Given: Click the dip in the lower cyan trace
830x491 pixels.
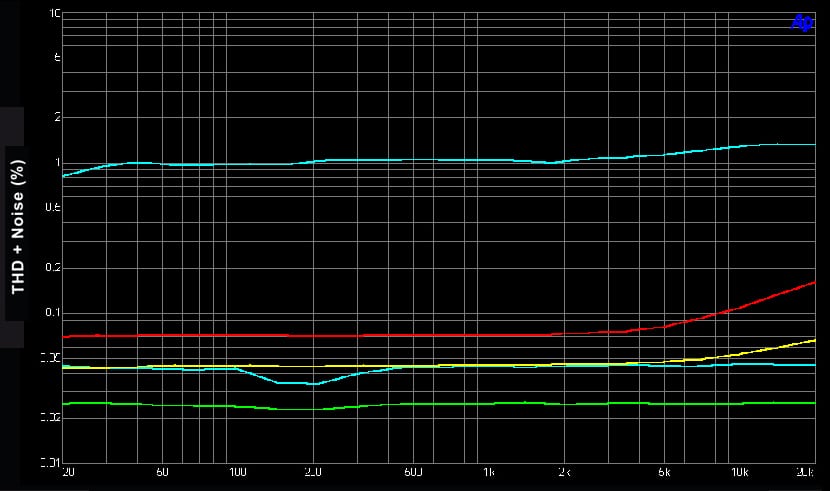Looking at the screenshot, I should (312, 383).
